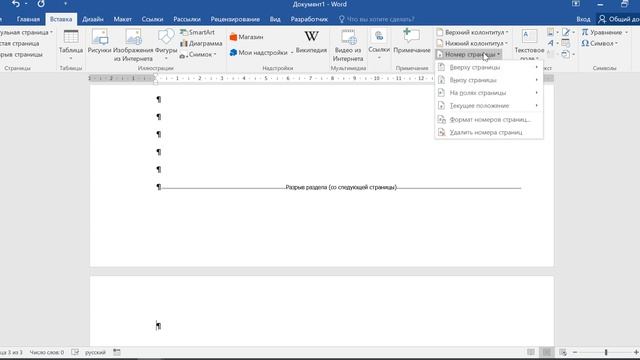Viewport: 640px width, 360px height.
Task: Switch to the Дизайн tab
Action: (x=93, y=19)
